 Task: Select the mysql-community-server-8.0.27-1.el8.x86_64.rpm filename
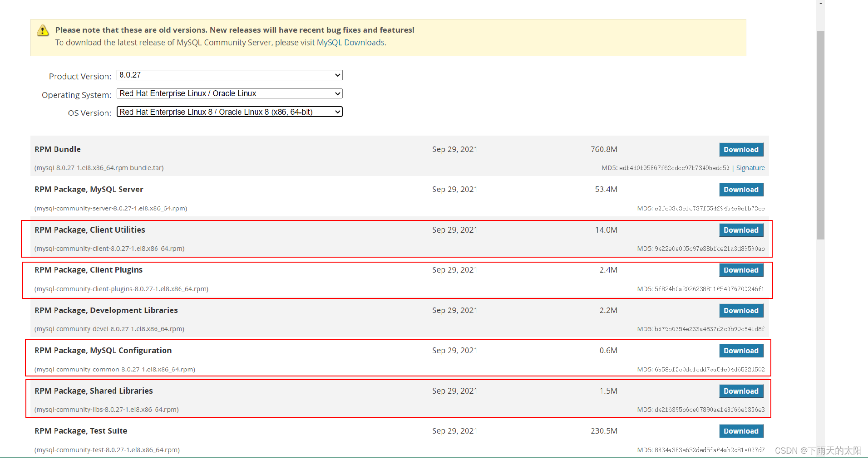pos(111,209)
